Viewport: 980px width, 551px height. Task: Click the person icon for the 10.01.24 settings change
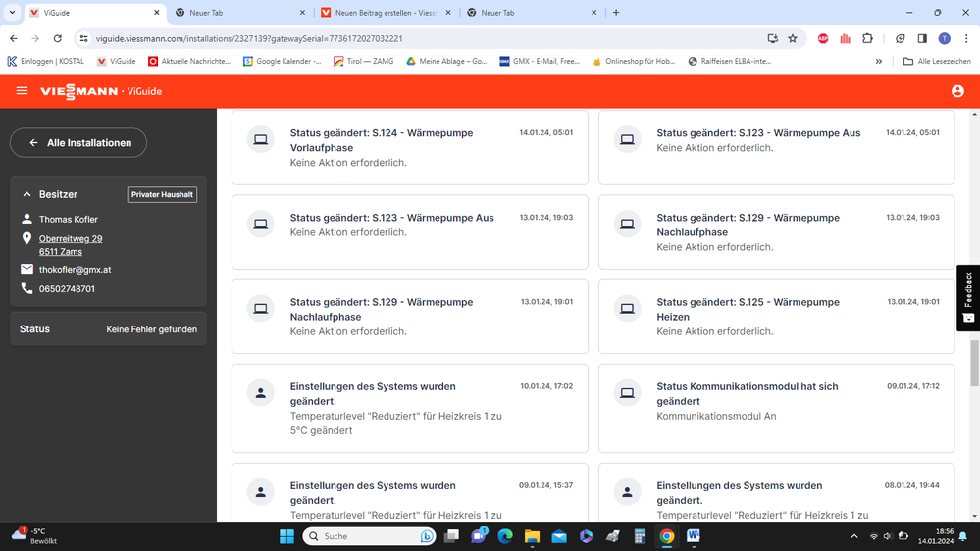(x=261, y=393)
